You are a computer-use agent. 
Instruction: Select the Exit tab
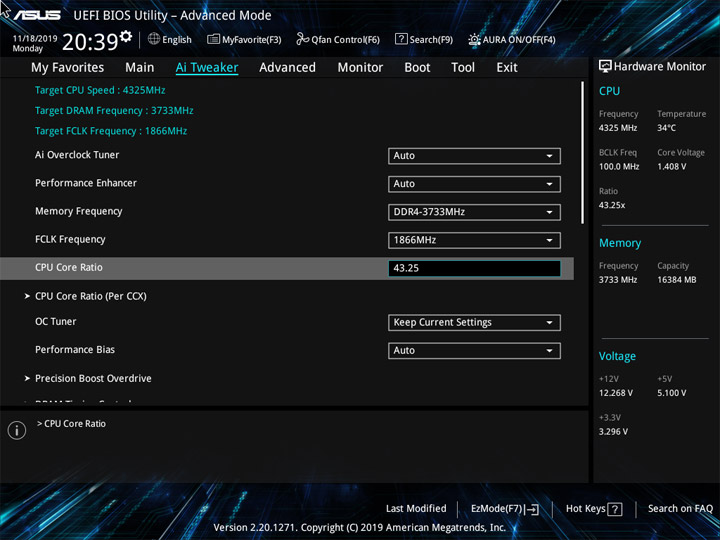point(507,68)
